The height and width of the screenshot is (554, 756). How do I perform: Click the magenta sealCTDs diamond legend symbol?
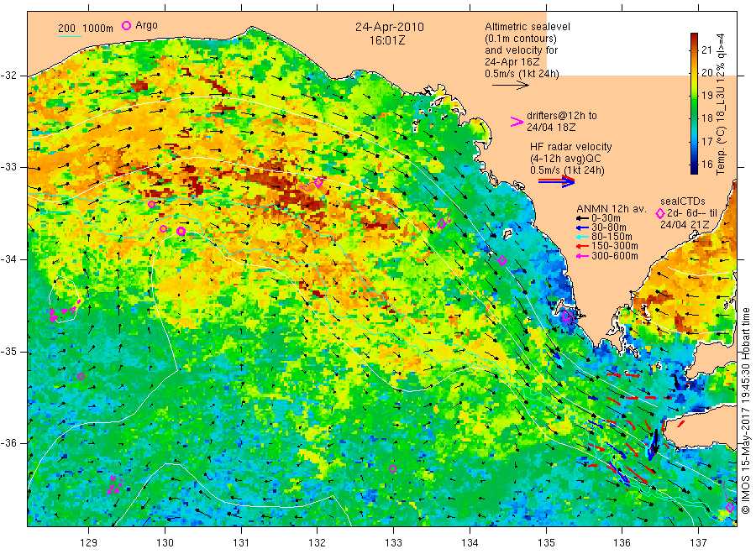click(660, 213)
